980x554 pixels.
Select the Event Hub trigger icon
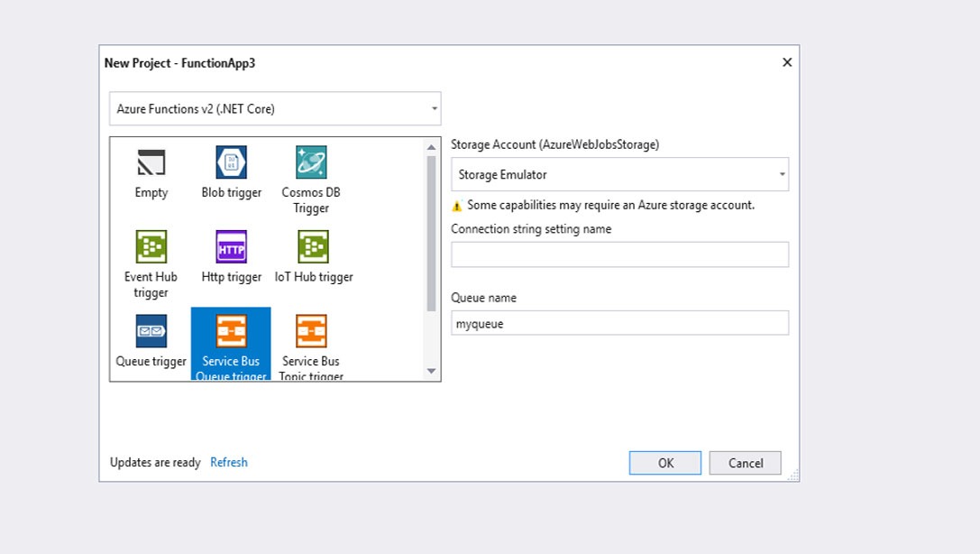(x=151, y=246)
